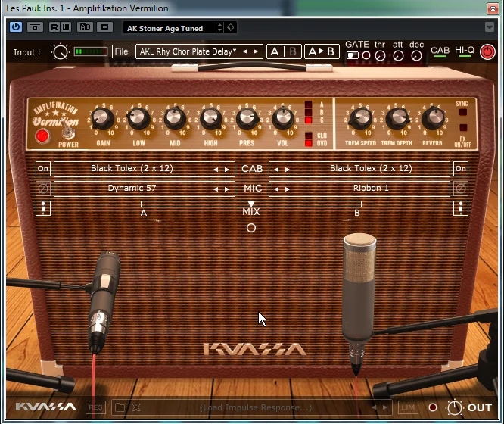Viewport: 504px width, 424px height.
Task: Toggle the GATE on/off switch
Action: 353,55
